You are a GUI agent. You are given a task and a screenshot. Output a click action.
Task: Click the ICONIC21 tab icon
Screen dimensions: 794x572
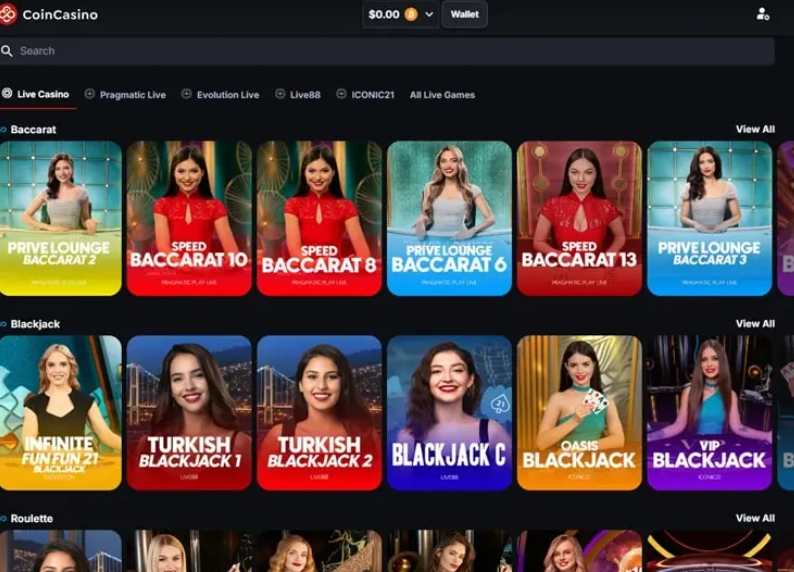[341, 94]
